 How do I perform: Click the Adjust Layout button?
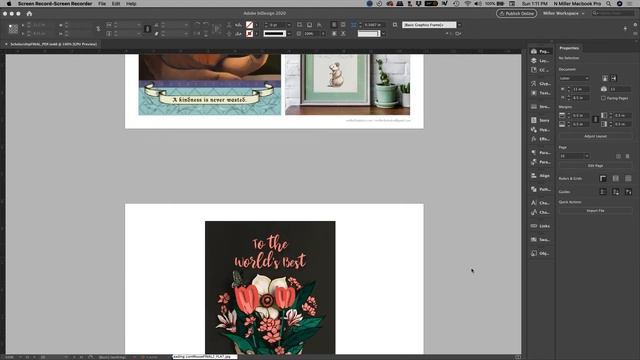595,136
